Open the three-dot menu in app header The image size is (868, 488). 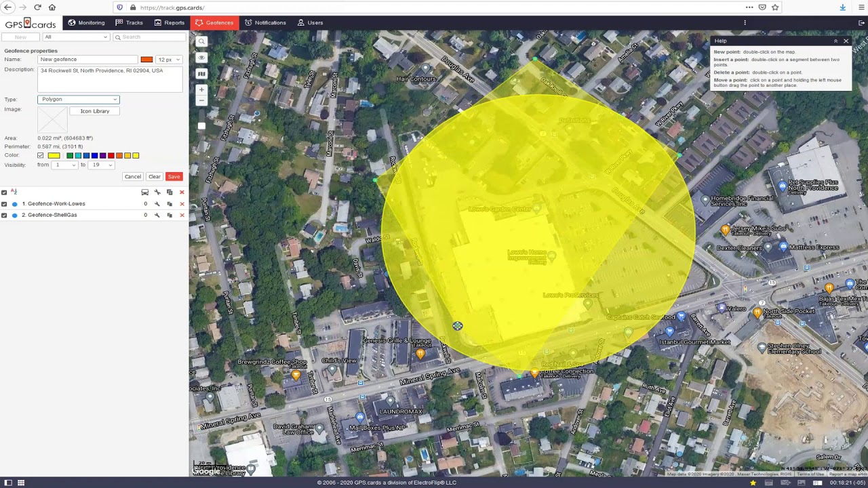(x=745, y=22)
